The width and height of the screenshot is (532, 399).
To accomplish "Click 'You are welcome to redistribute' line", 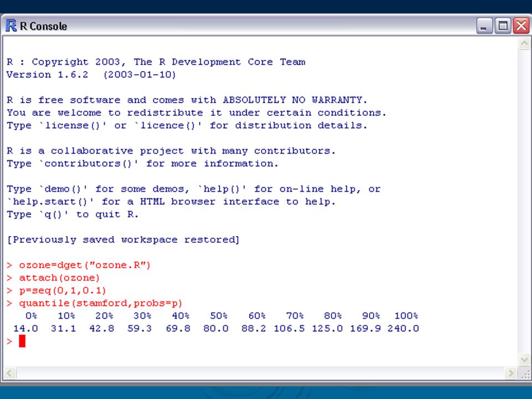I will coord(196,112).
